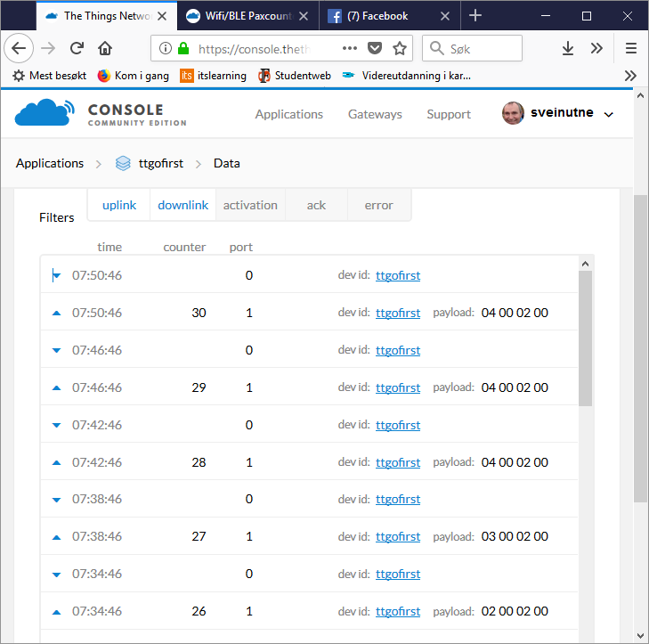The height and width of the screenshot is (644, 649).
Task: Expand 07:34:46 downlink message row
Action: pyautogui.click(x=309, y=574)
